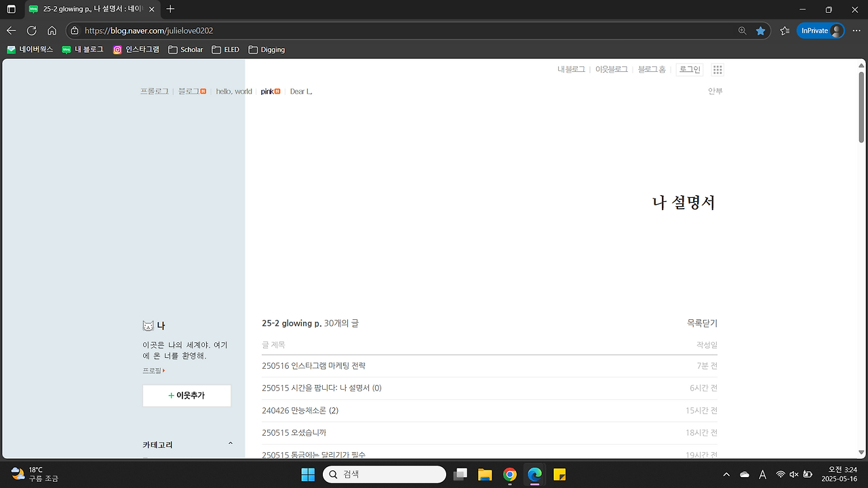Open the 안부 guestbook link
The width and height of the screenshot is (868, 488).
click(x=714, y=91)
